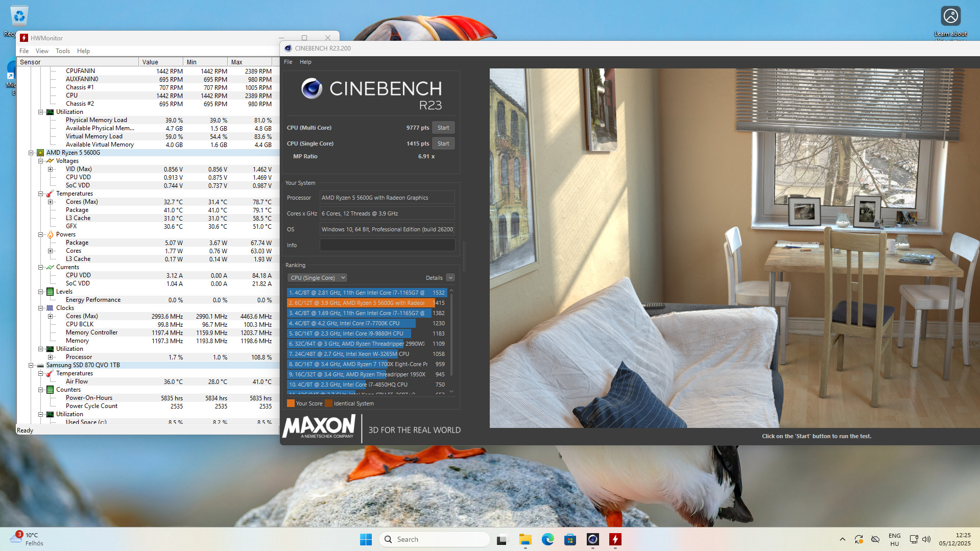Click the Sensor column header
This screenshot has width=980, height=551.
click(x=78, y=62)
